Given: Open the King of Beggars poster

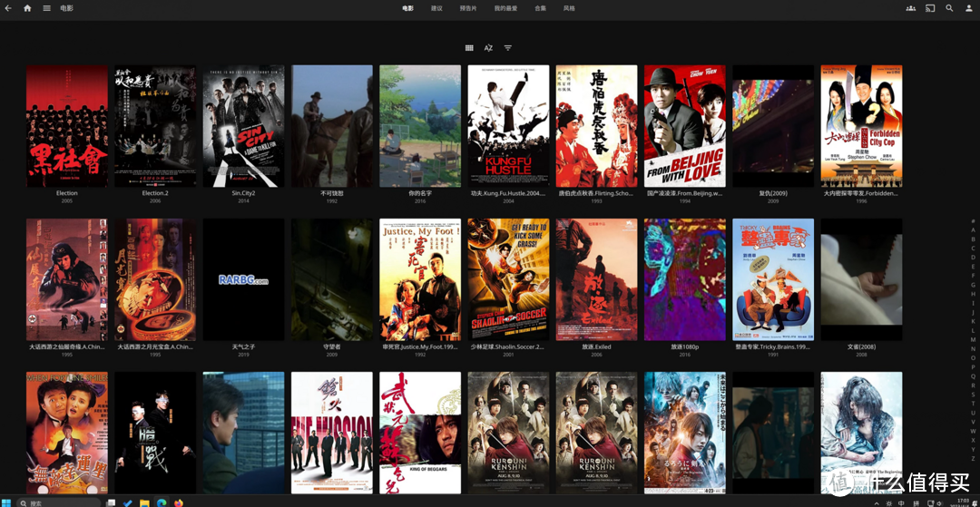Looking at the screenshot, I should tap(420, 434).
